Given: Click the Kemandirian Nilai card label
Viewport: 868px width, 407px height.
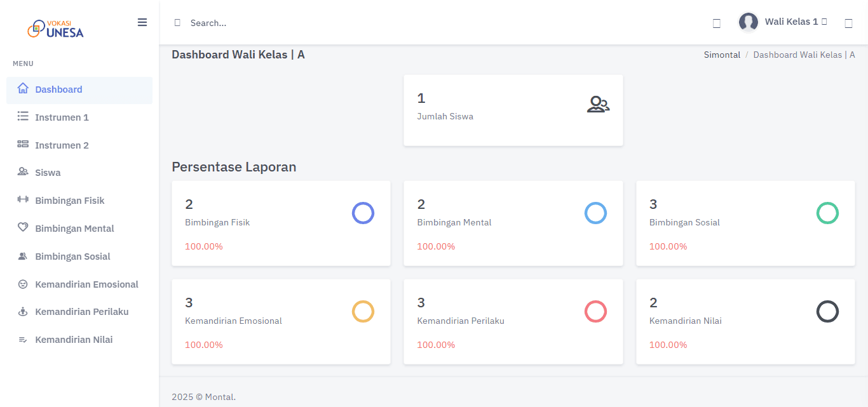Looking at the screenshot, I should coord(685,321).
